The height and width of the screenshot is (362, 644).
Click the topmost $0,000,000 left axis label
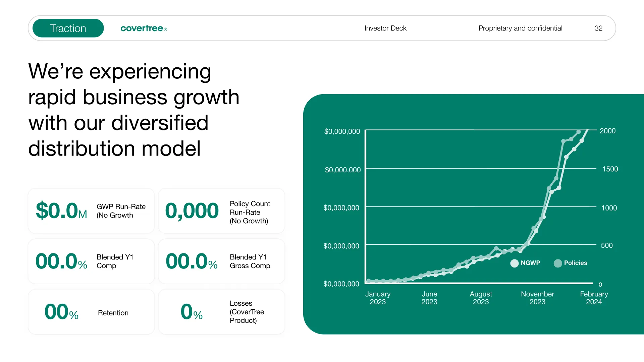342,131
